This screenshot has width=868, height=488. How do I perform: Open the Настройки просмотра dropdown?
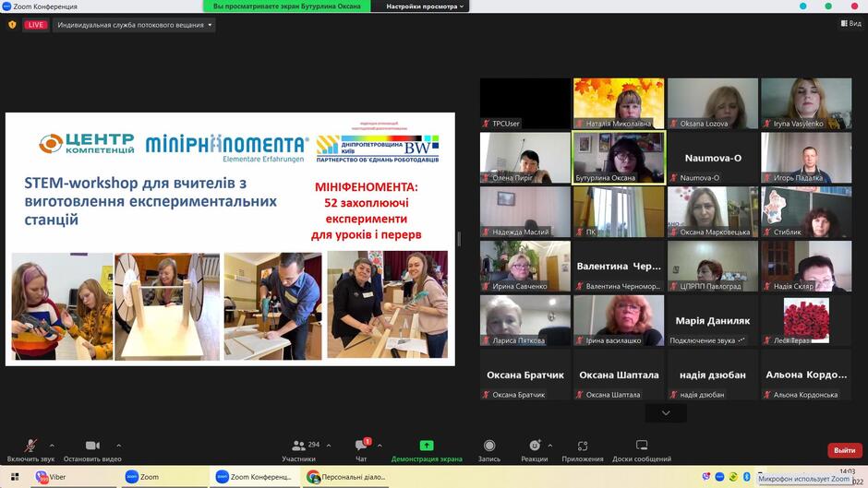(x=425, y=6)
